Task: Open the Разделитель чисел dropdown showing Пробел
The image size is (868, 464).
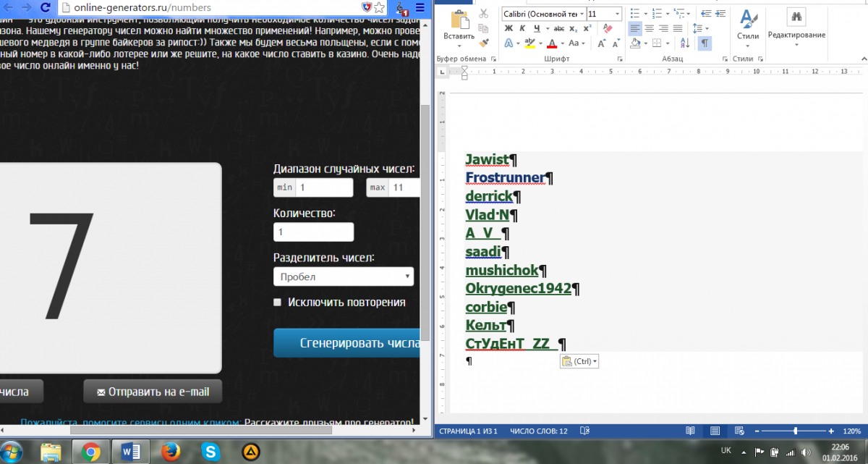Action: click(x=344, y=277)
